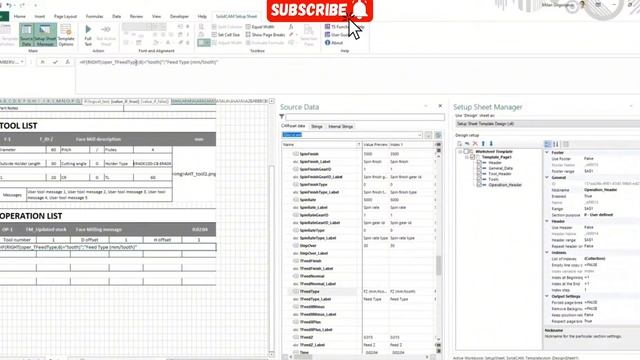Toggle the Worksheet Template root checkbox
Viewport: 640px width, 360px height.
coord(466,151)
